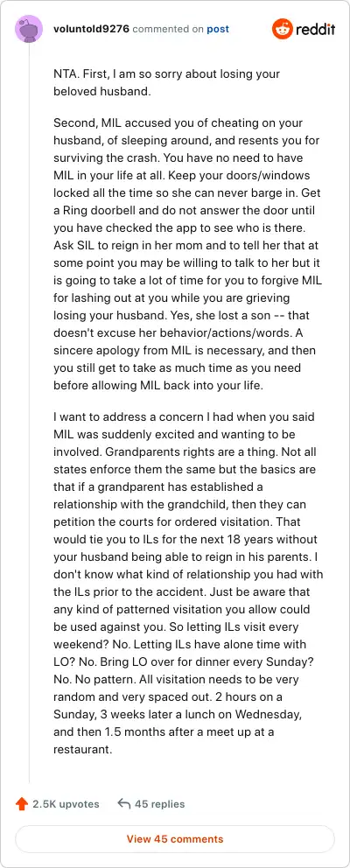Follow the blue "post" link
The width and height of the screenshot is (350, 868).
[218, 29]
